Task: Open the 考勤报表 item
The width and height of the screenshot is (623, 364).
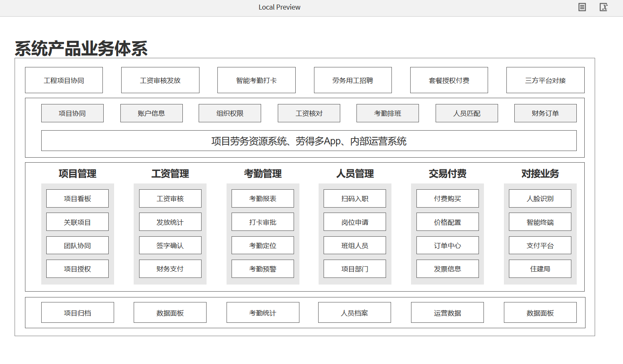Action: click(x=263, y=198)
